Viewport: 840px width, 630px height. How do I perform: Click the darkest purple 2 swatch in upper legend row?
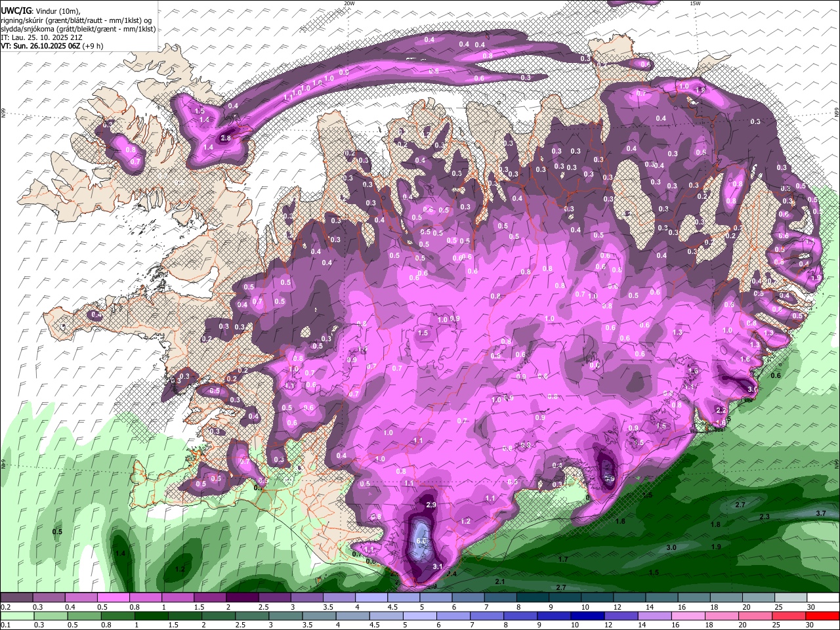(x=241, y=598)
